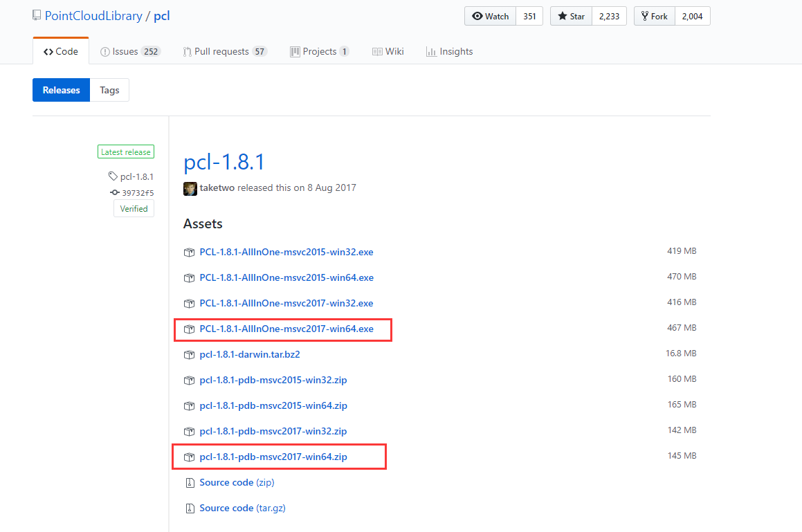This screenshot has height=532, width=802.
Task: Click the commit icon beside 39732f5
Action: (x=115, y=192)
